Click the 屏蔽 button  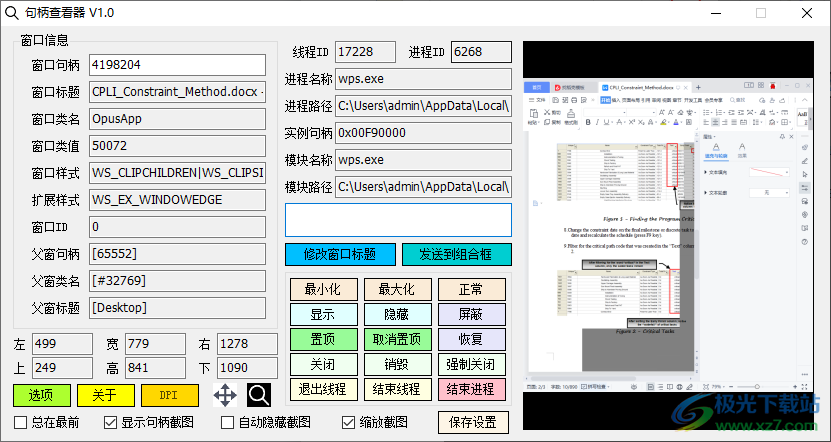(472, 314)
